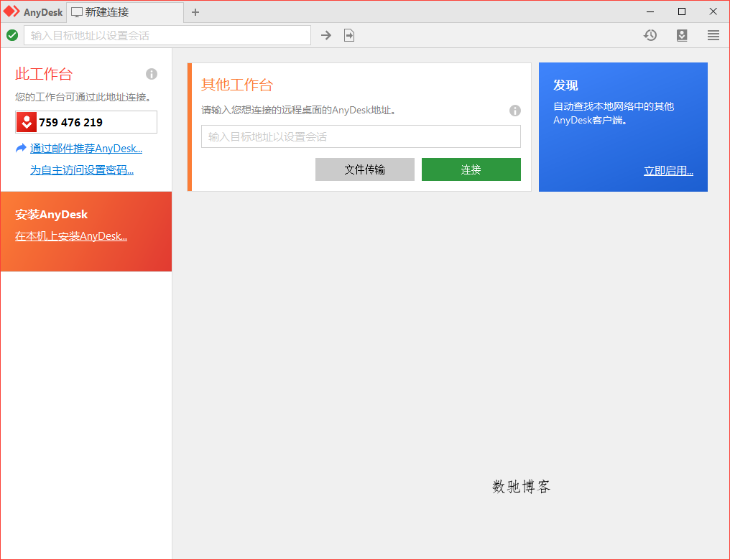The width and height of the screenshot is (730, 560).
Task: Click the connect arrow next to address bar
Action: point(326,35)
